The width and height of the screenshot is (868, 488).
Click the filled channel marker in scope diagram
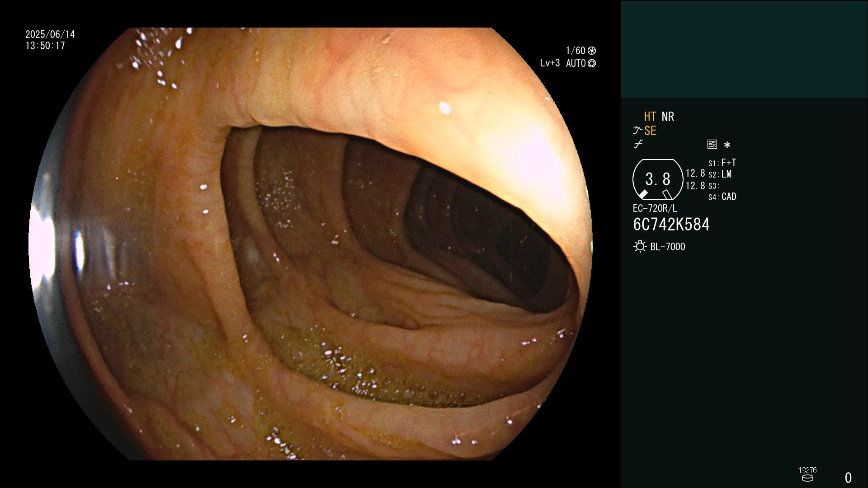click(643, 194)
